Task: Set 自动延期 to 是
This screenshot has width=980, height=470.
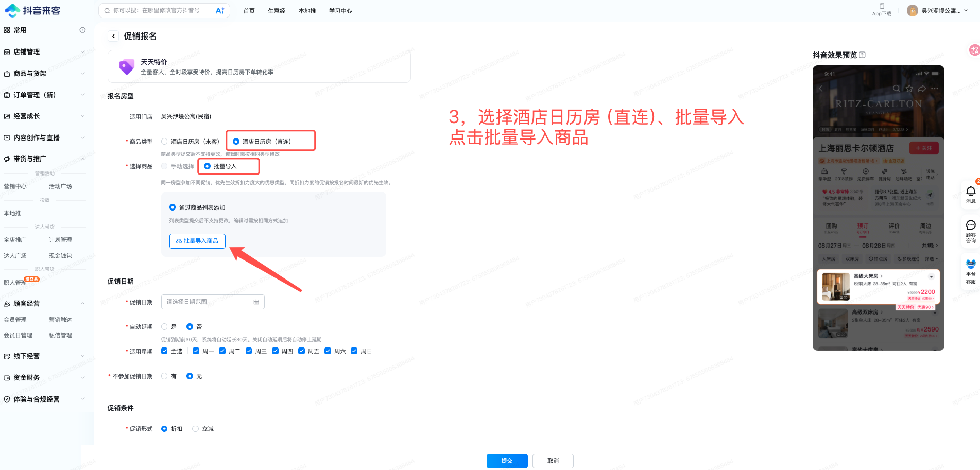Action: (164, 327)
